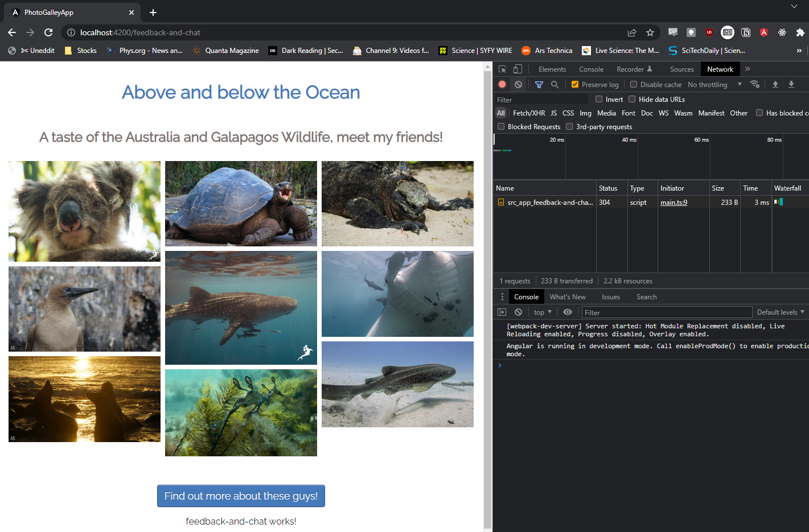Toggle the network filter funnel icon

[539, 84]
